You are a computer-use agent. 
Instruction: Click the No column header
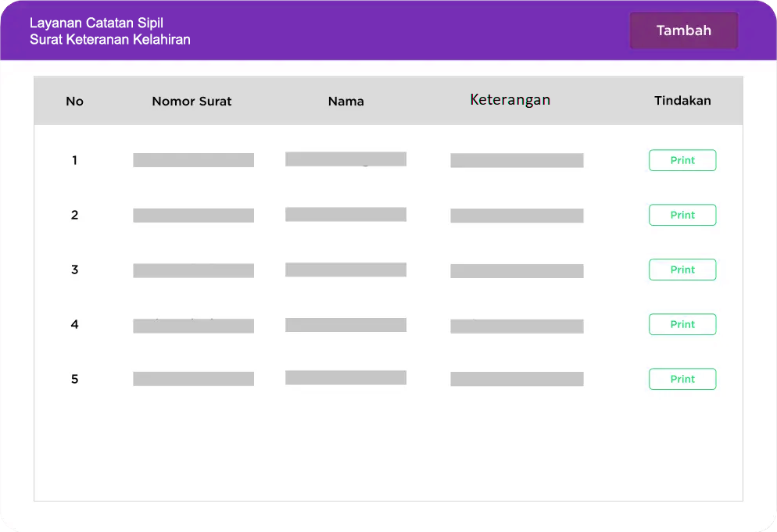(x=74, y=102)
